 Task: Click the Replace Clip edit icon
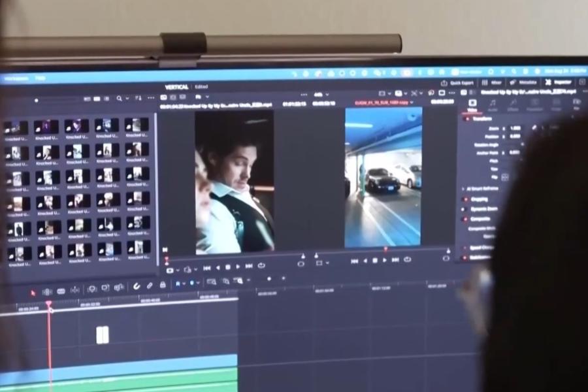119,287
